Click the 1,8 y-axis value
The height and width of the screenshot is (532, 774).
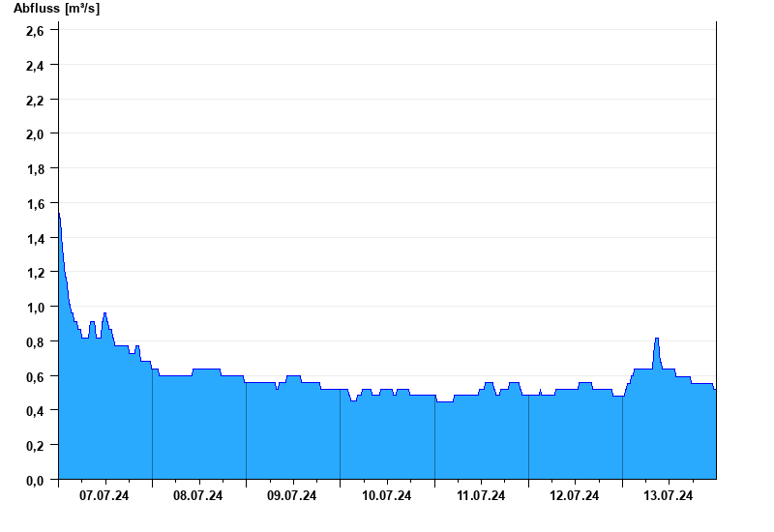pyautogui.click(x=35, y=169)
